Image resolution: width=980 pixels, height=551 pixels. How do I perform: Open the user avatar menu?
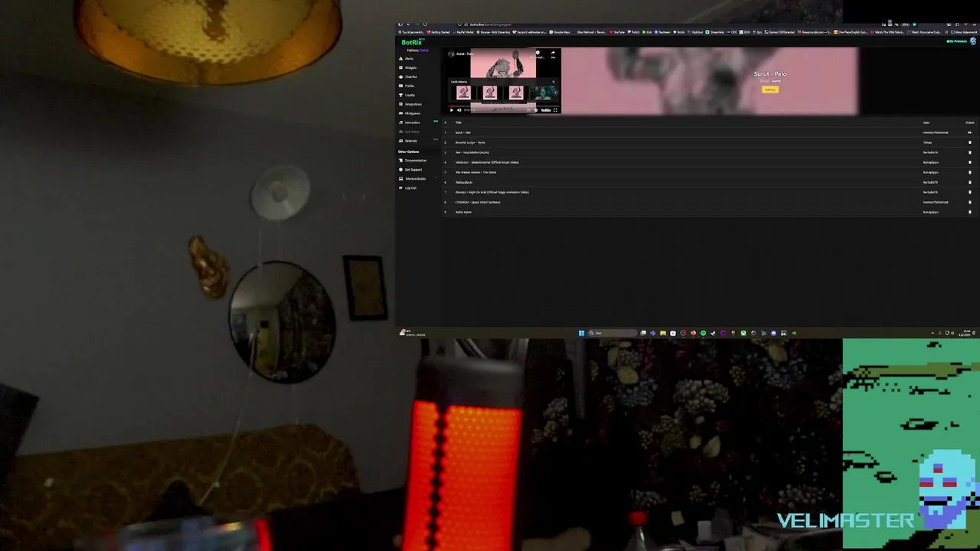(973, 41)
